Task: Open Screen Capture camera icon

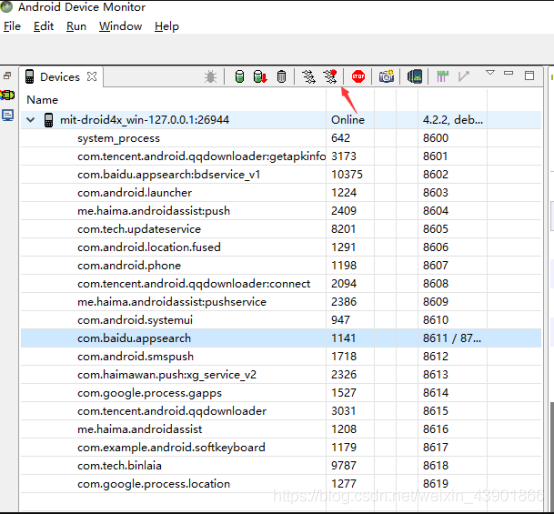Action: click(x=386, y=76)
